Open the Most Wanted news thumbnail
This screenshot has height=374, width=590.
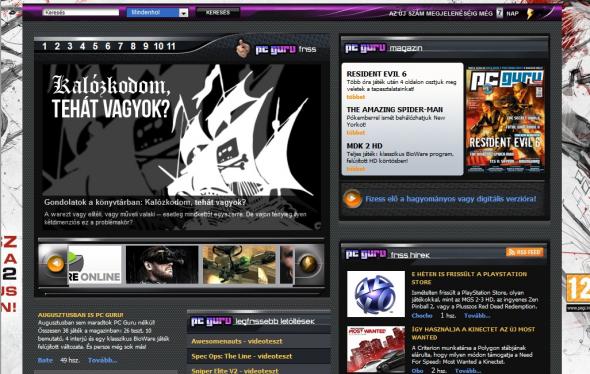(376, 349)
